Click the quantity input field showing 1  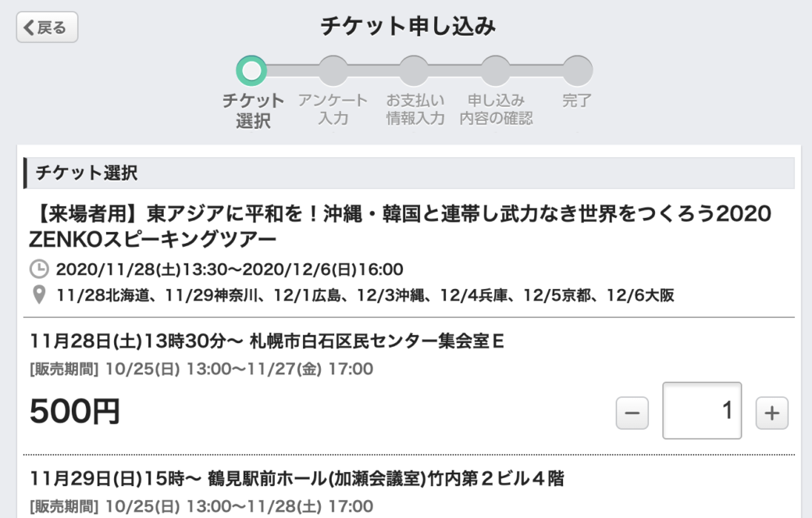(701, 411)
